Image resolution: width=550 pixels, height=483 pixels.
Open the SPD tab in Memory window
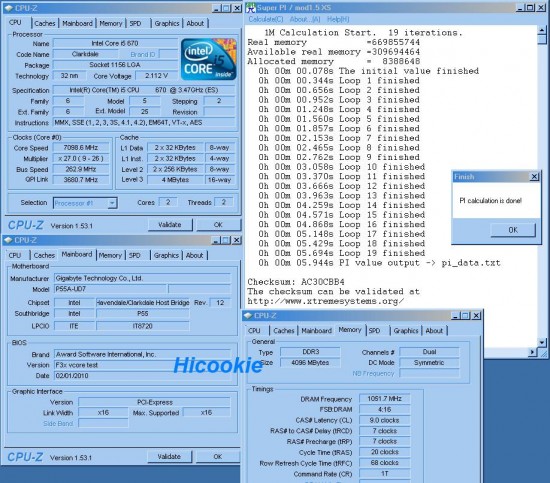coord(374,331)
